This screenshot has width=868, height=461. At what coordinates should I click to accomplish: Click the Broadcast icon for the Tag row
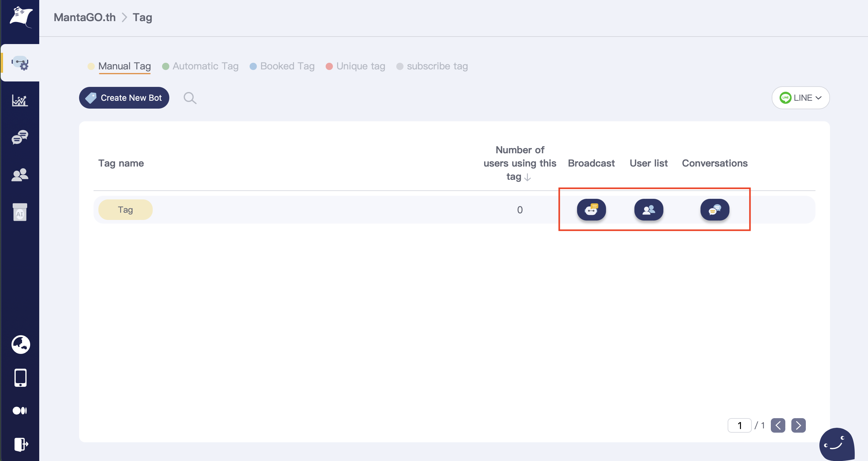591,209
